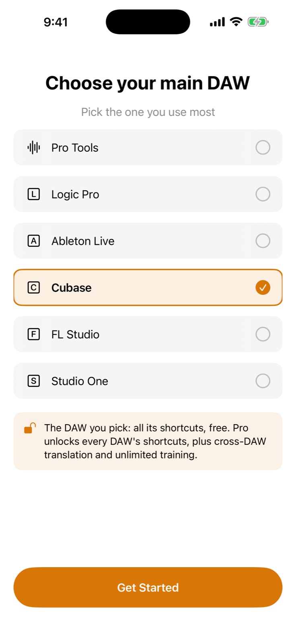Click the Studio One 'S' icon
The height and width of the screenshot is (644, 296).
point(34,381)
